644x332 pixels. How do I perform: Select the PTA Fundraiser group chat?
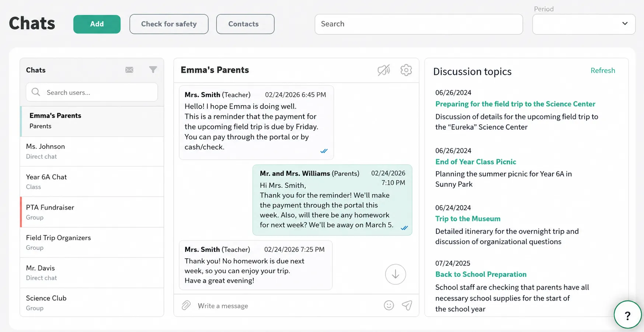point(92,212)
